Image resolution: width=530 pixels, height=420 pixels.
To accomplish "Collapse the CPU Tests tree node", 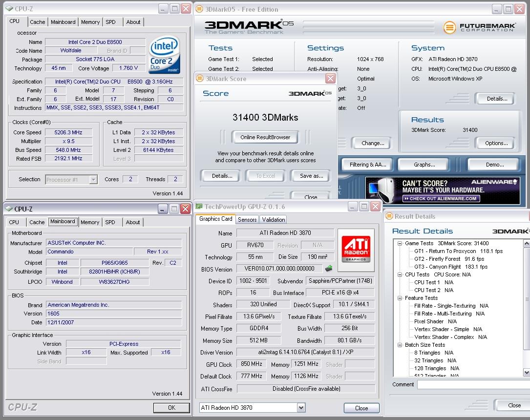I will point(400,274).
